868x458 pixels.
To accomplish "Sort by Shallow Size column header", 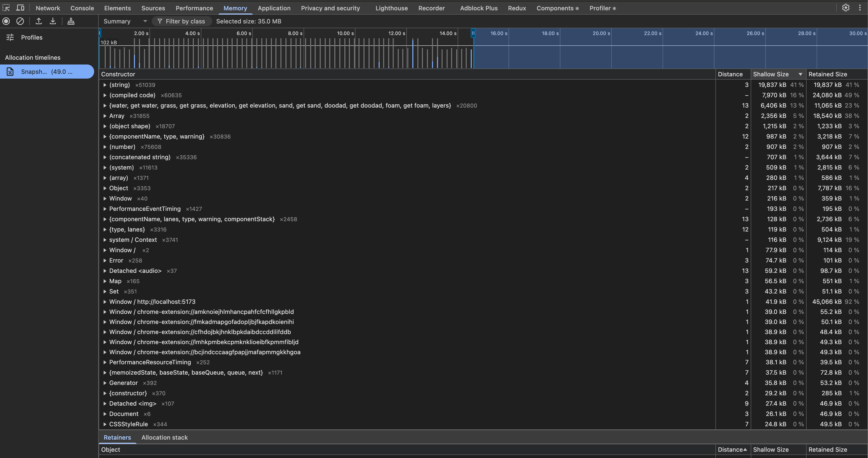I will tap(771, 74).
